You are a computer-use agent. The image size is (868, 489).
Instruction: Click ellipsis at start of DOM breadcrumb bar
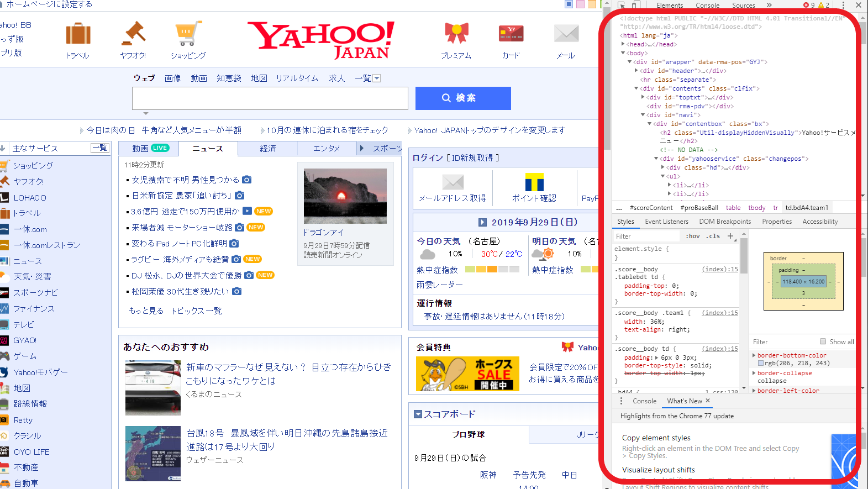pyautogui.click(x=619, y=208)
